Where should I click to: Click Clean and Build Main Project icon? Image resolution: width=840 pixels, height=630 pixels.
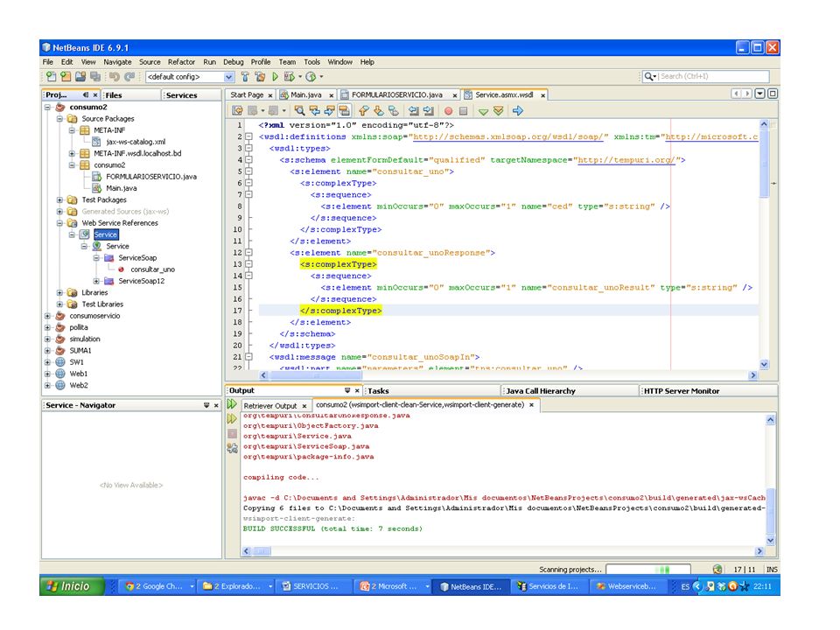click(260, 77)
